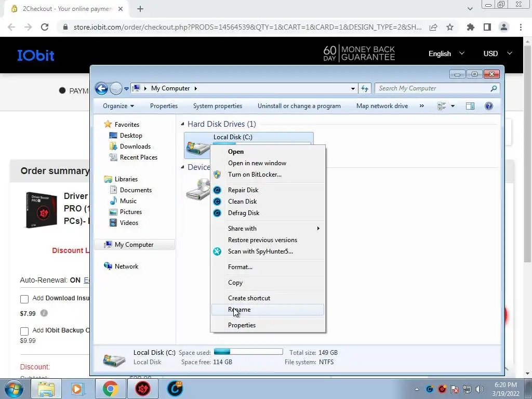Viewport: 532px width, 399px height.
Task: Show more toolbar commands chevron
Action: click(422, 106)
